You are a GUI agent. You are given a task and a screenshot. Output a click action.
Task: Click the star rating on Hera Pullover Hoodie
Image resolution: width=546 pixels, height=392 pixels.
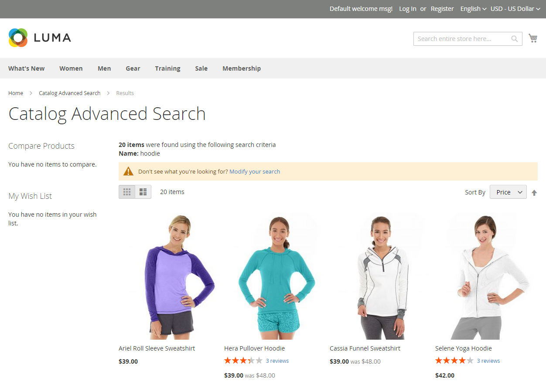tap(243, 361)
